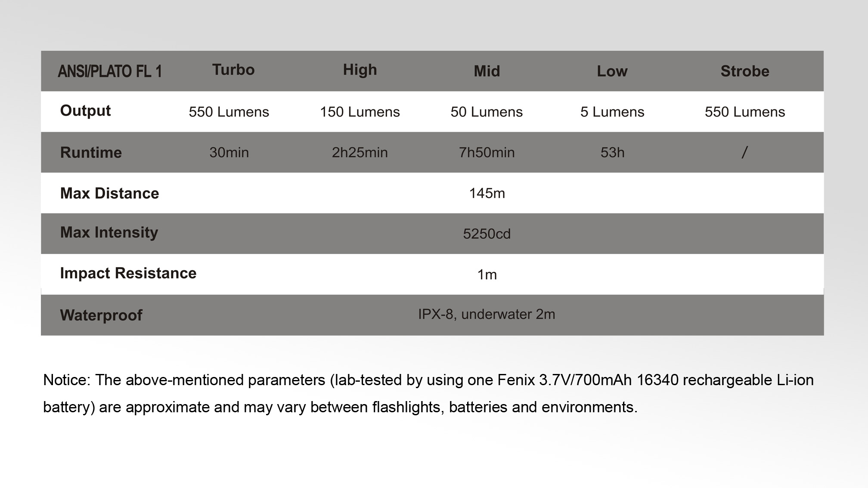The width and height of the screenshot is (868, 488).
Task: Click the 50 Lumens output value
Action: coord(487,112)
